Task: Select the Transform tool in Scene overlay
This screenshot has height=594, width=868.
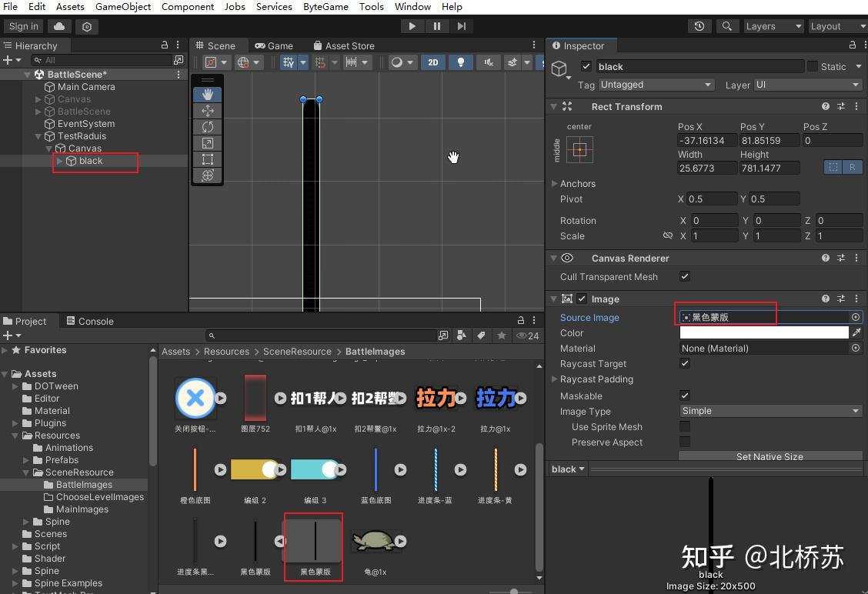Action: point(208,175)
